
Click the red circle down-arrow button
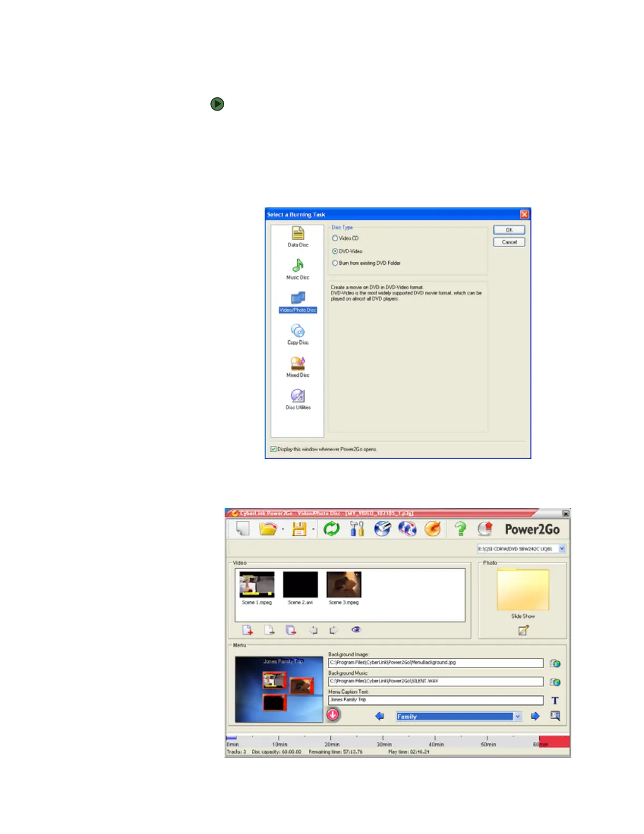[333, 714]
